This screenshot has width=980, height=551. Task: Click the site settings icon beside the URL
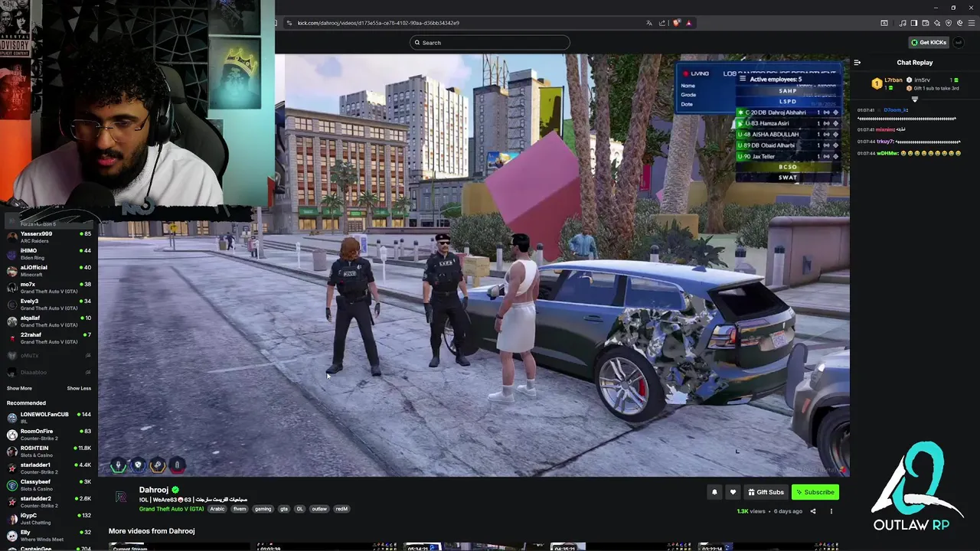pyautogui.click(x=289, y=23)
